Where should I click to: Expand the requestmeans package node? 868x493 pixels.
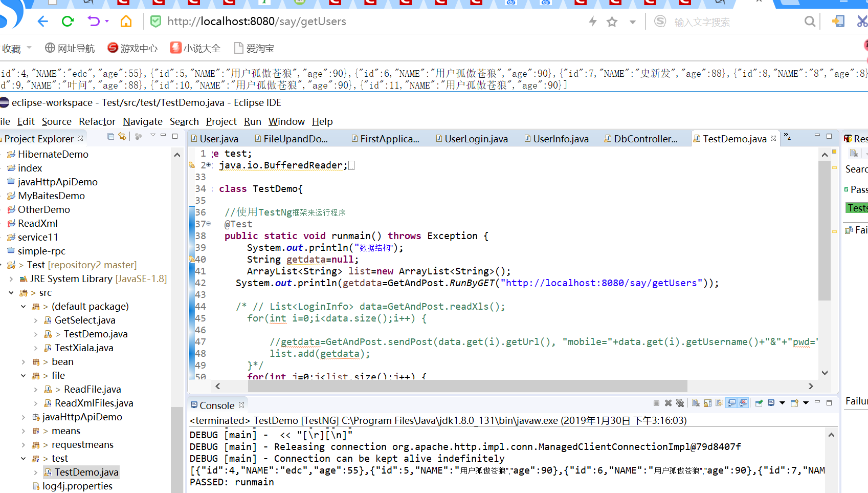tap(23, 445)
